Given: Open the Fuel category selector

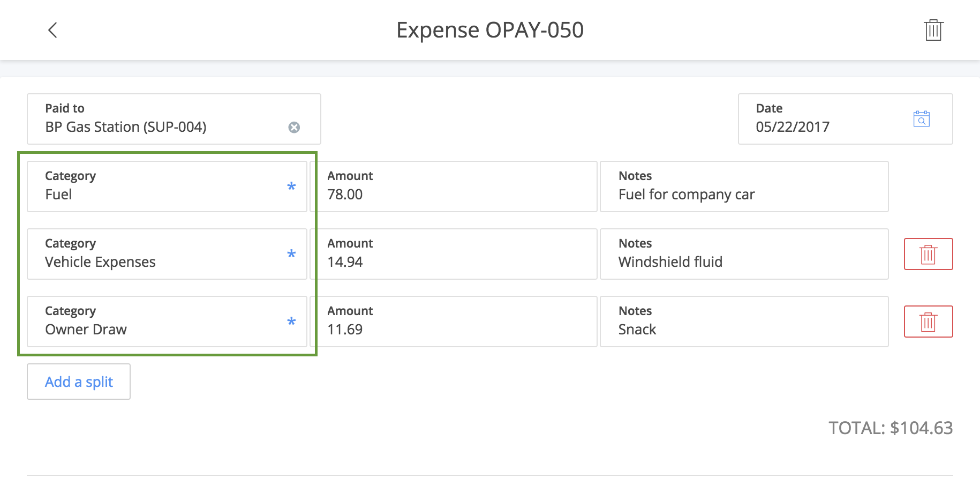Looking at the screenshot, I should pyautogui.click(x=167, y=186).
